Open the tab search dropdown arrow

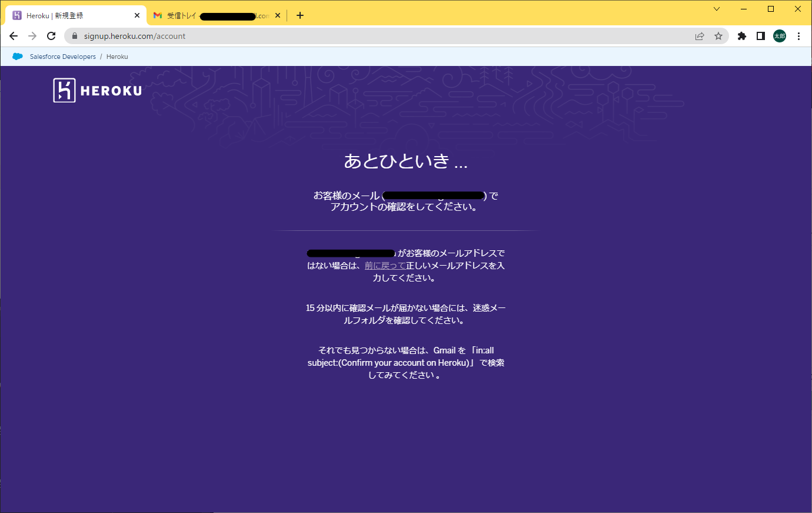click(717, 9)
